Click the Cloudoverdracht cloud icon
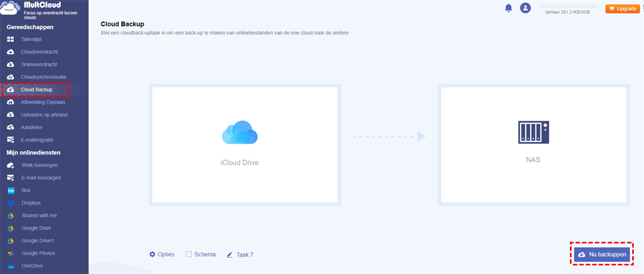Image resolution: width=644 pixels, height=274 pixels. [11, 52]
